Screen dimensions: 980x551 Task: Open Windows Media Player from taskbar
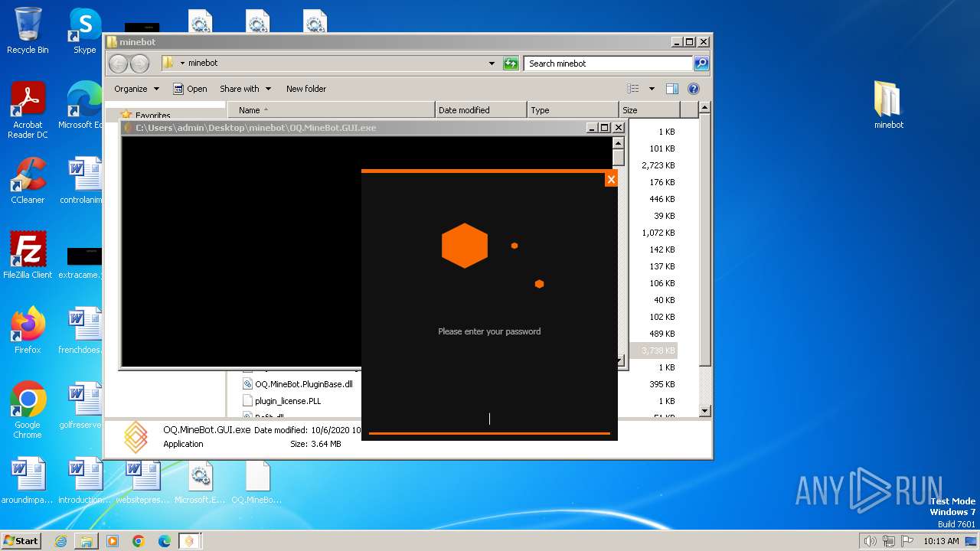click(113, 541)
